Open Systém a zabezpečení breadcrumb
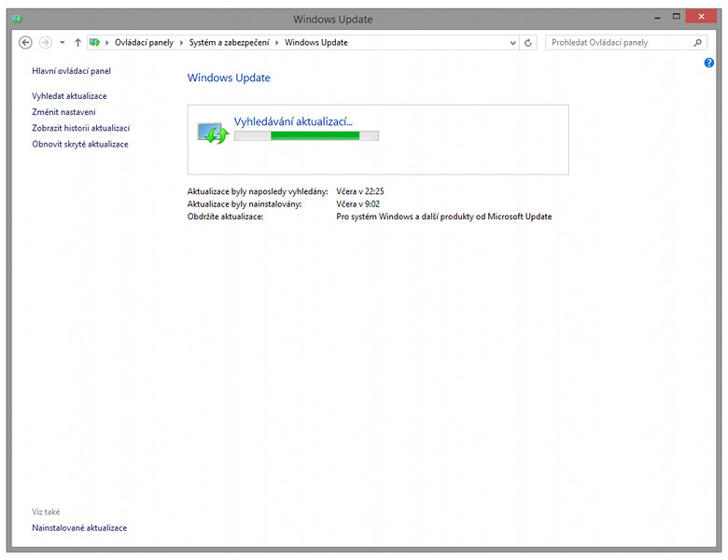The width and height of the screenshot is (728, 560). [x=229, y=43]
